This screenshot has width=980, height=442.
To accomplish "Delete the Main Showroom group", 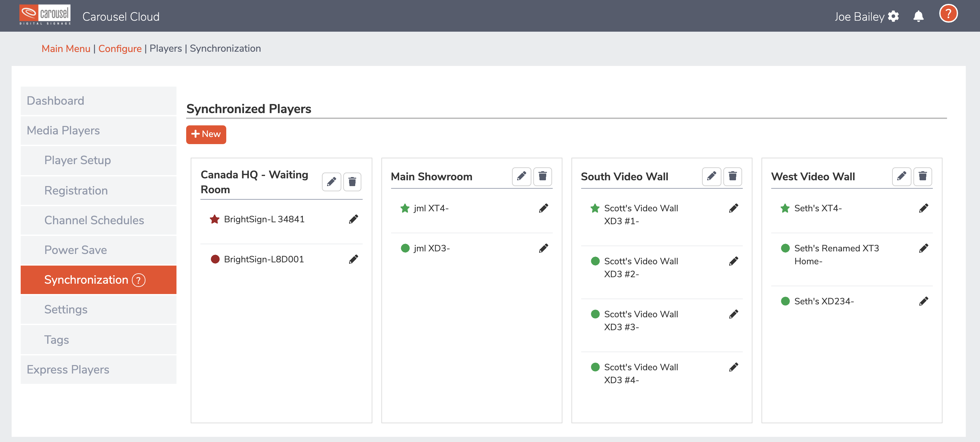I will 542,176.
